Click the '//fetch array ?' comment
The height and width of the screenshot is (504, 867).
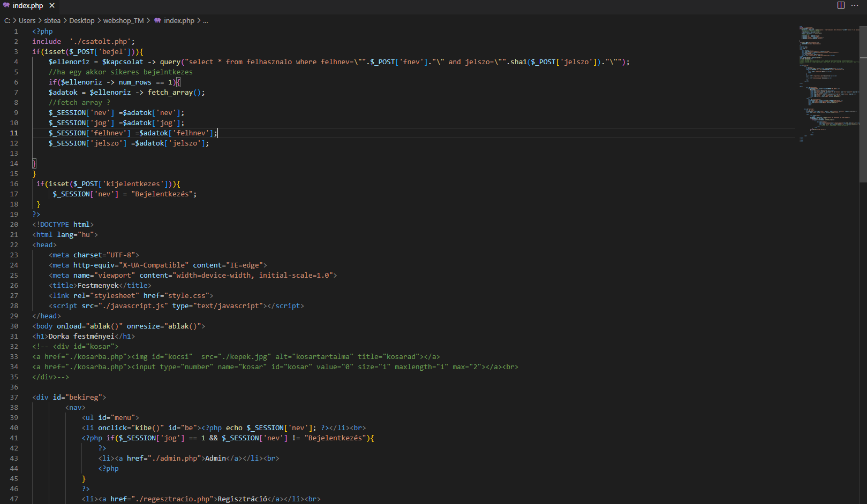pyautogui.click(x=79, y=103)
